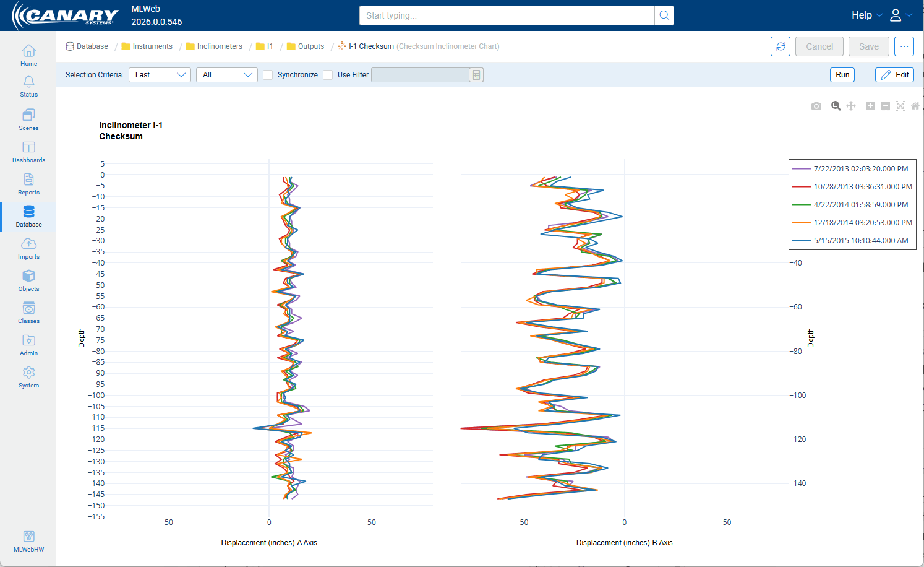This screenshot has width=924, height=567.
Task: Click the Edit button
Action: (894, 75)
